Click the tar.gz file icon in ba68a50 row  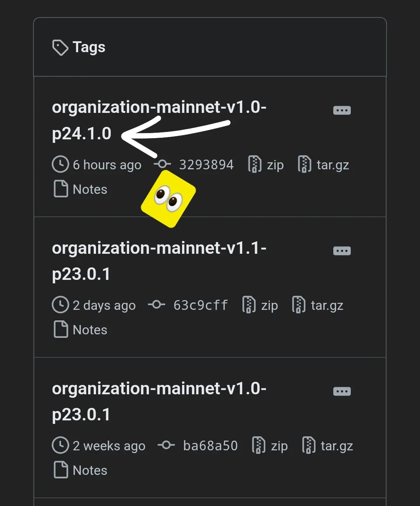(309, 445)
